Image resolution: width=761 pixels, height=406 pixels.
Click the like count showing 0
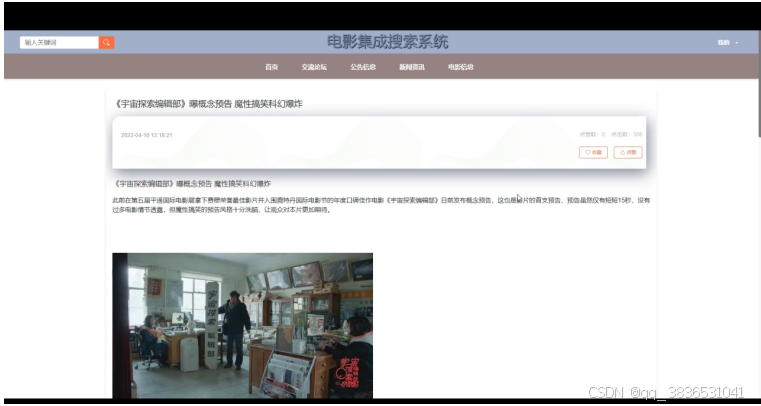(592, 134)
